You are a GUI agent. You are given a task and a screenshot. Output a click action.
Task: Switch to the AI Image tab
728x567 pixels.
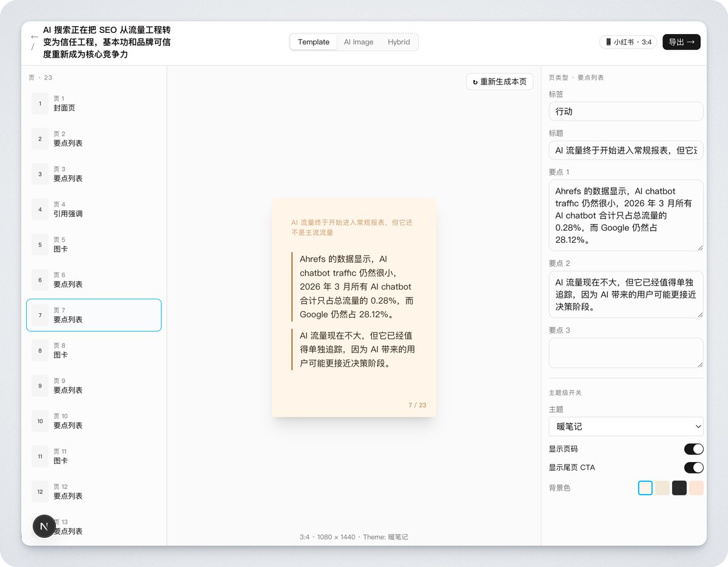click(x=359, y=42)
